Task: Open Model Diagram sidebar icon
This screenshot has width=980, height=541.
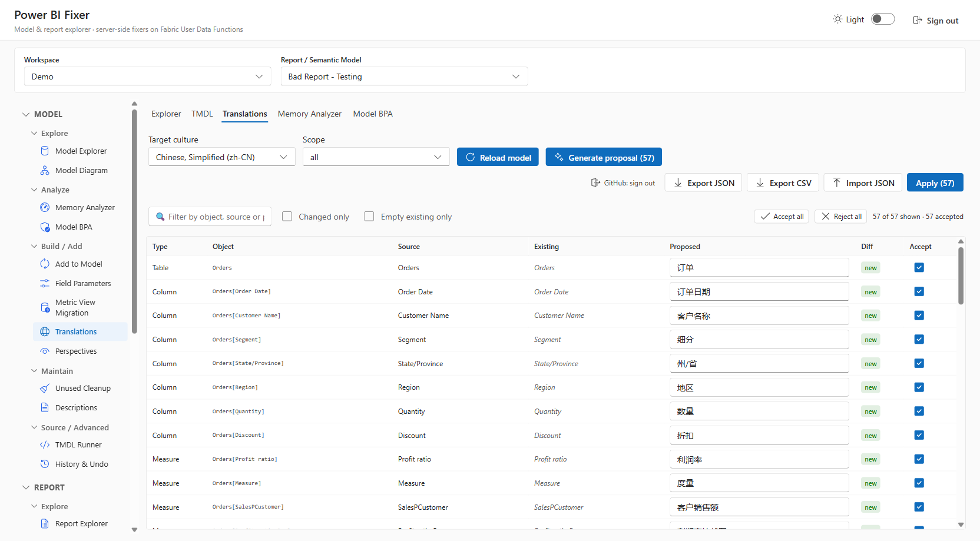Action: pos(45,170)
